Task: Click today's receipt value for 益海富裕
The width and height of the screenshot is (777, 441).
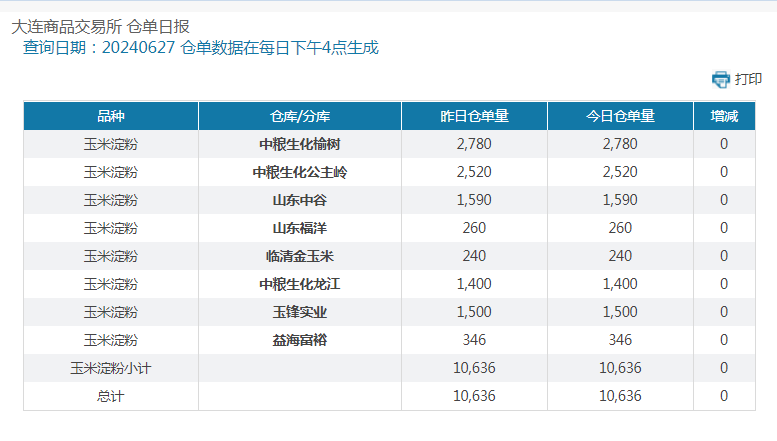Action: (x=620, y=340)
